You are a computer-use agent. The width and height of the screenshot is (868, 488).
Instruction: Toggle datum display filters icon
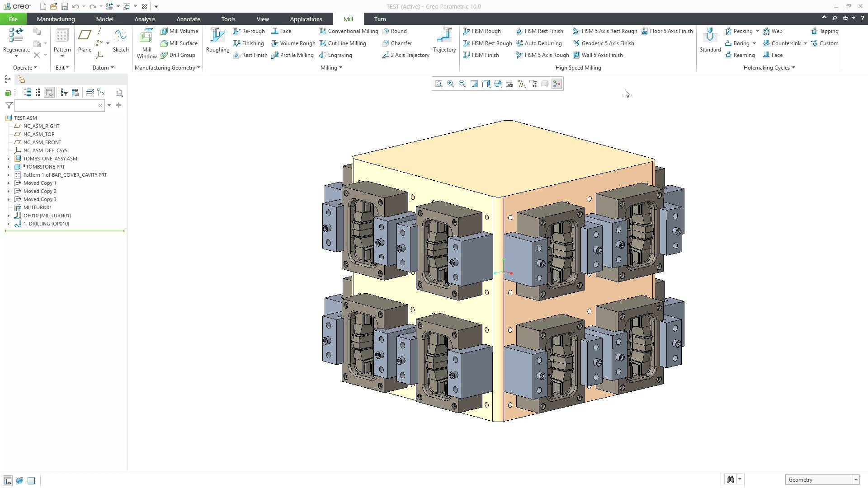click(521, 84)
